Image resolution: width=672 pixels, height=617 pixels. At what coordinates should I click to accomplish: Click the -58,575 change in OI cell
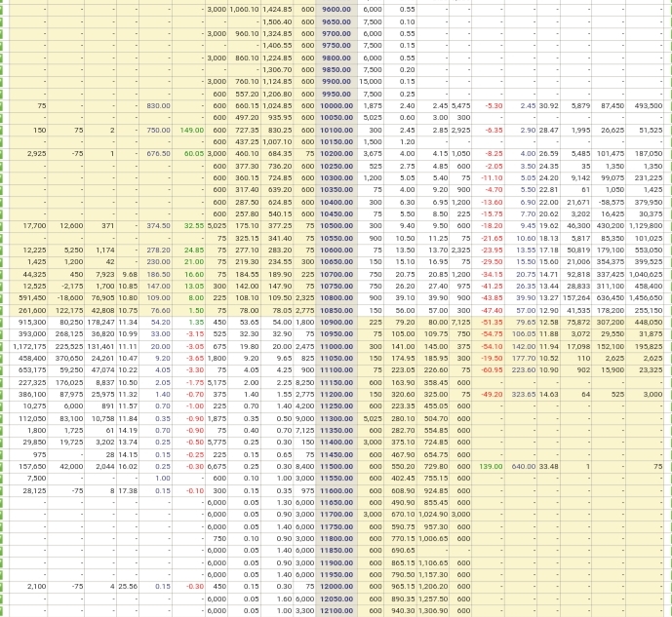pyautogui.click(x=610, y=202)
